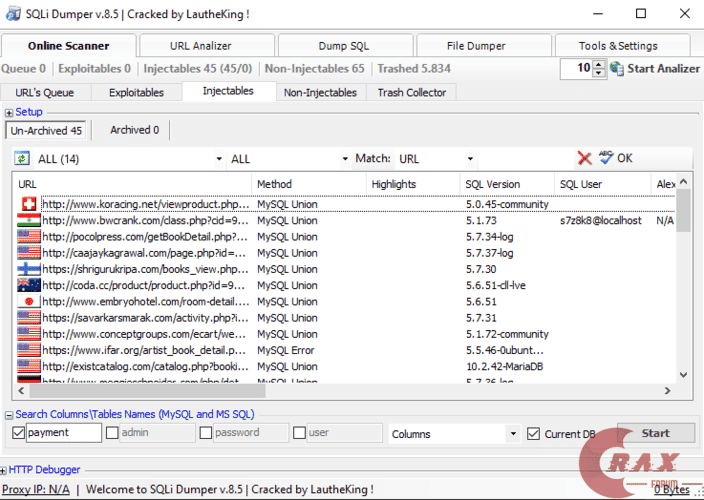Toggle the Current DB checkbox
Image resolution: width=704 pixels, height=500 pixels.
coord(533,434)
